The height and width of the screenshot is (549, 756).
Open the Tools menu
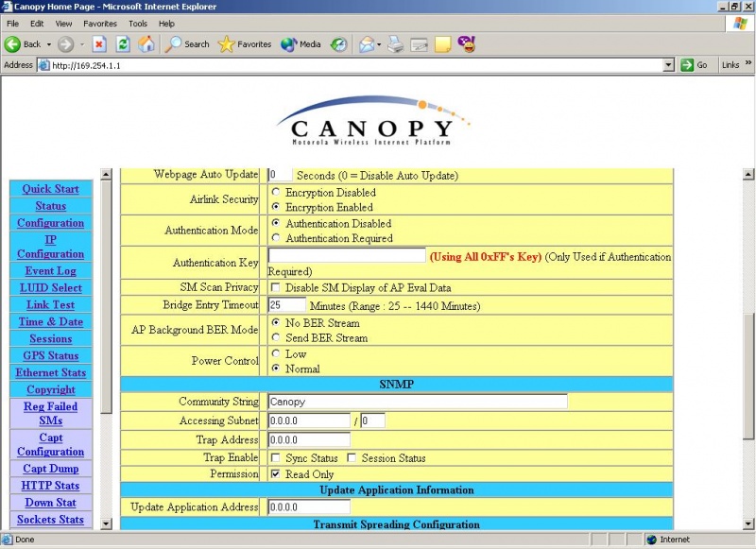pos(138,24)
